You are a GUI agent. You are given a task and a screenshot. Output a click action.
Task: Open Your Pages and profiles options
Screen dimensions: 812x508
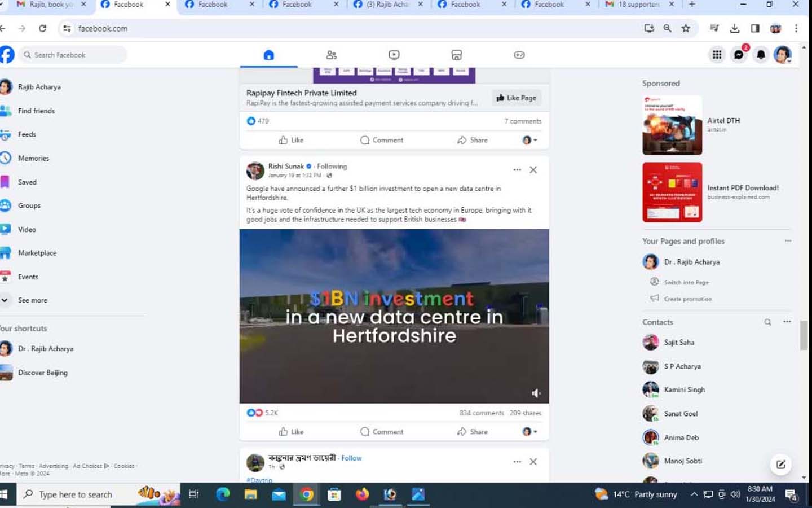[x=788, y=241]
